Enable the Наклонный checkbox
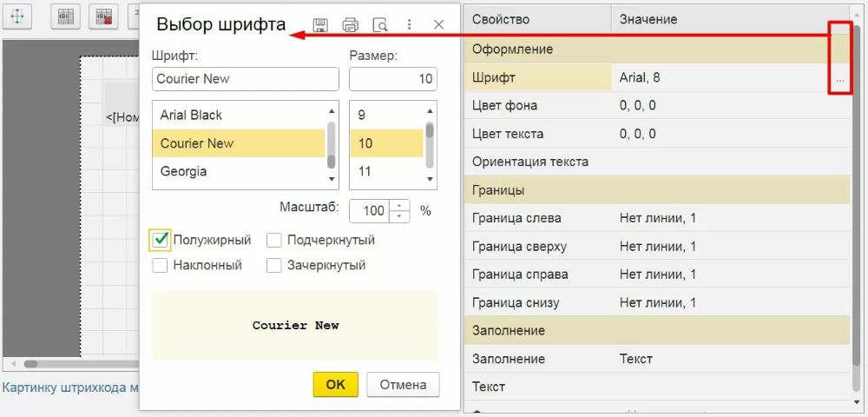This screenshot has width=868, height=417. point(160,265)
